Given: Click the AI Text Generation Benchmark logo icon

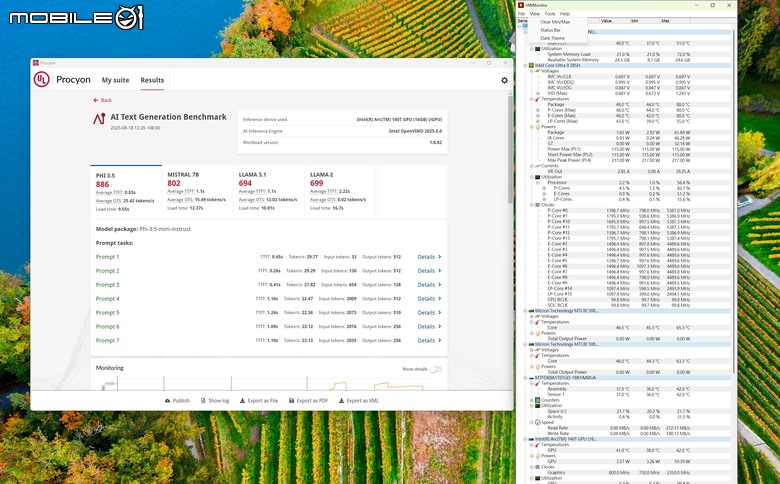Looking at the screenshot, I should click(99, 118).
